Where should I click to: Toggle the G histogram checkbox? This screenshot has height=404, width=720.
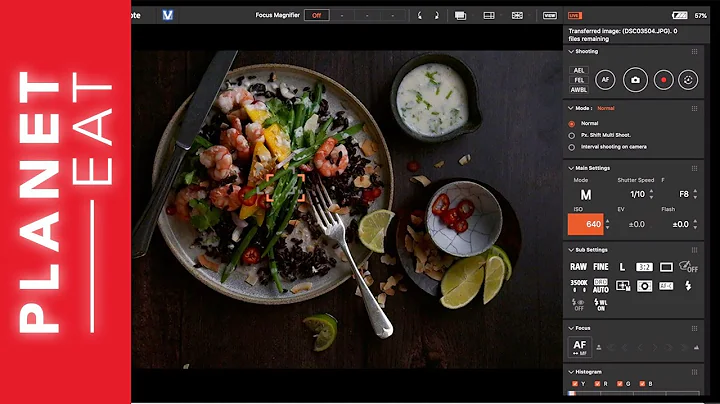619,383
